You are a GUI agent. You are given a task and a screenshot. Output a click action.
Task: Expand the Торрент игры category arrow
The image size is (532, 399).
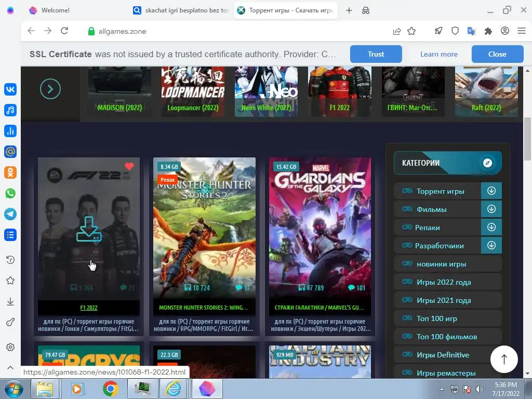click(491, 191)
